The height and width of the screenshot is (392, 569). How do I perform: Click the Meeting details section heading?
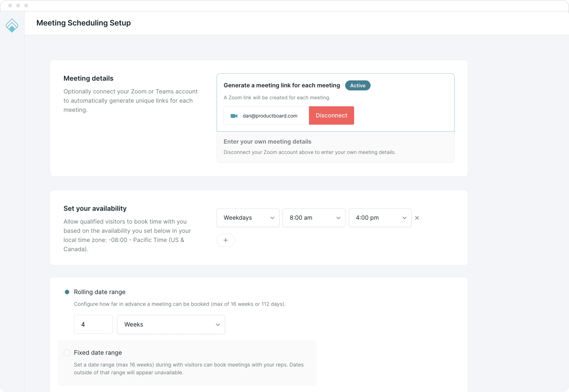point(88,78)
